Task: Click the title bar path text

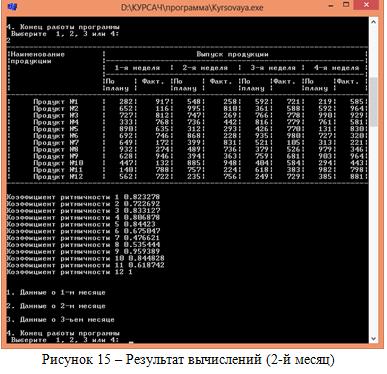Action: [192, 7]
